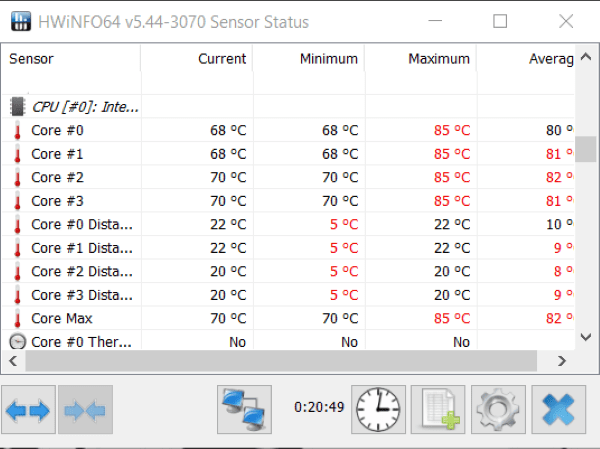Select the Core #0 Dista... sensor label
Screen dimensions: 600x449
(x=82, y=224)
